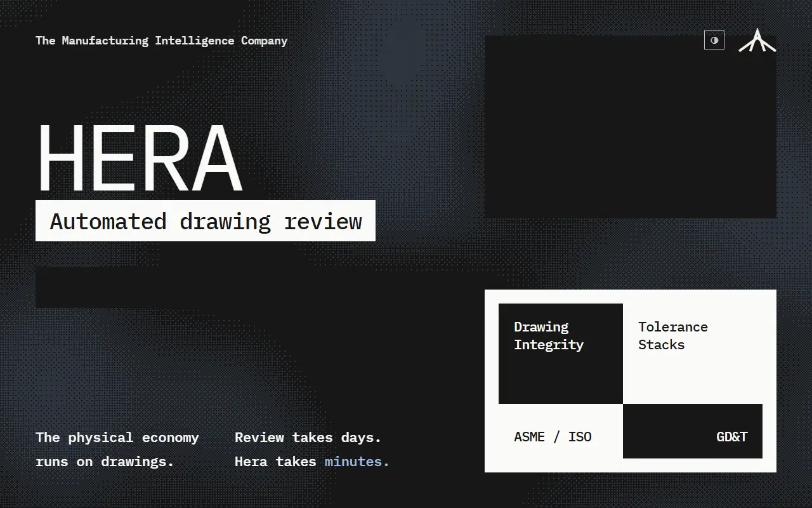This screenshot has height=508, width=812.
Task: Select the Tolerance Stacks tile
Action: (x=693, y=354)
